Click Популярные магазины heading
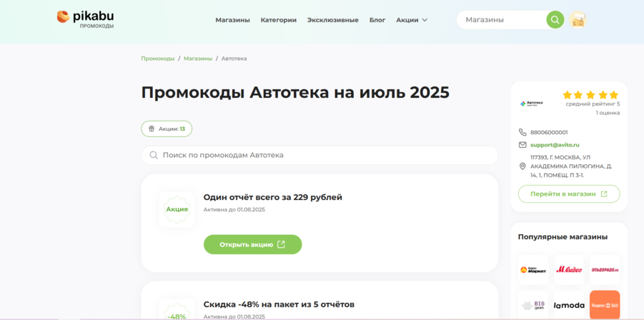644x320 pixels. (x=563, y=237)
